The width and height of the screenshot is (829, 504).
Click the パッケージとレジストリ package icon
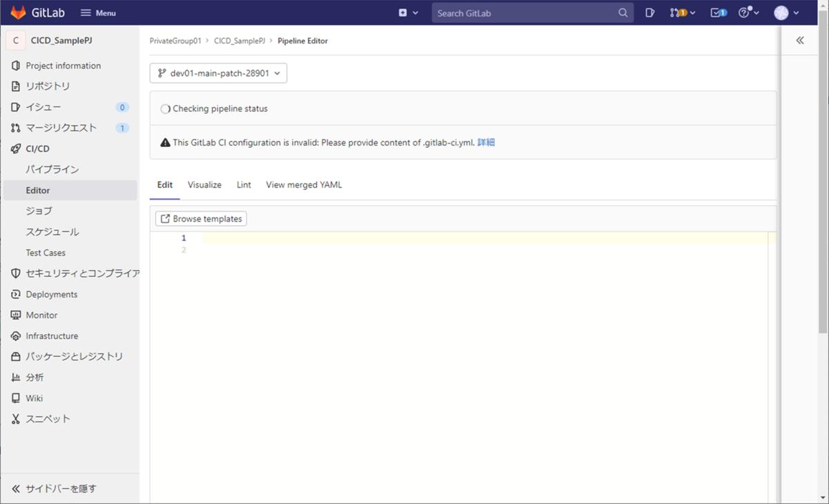(x=16, y=356)
